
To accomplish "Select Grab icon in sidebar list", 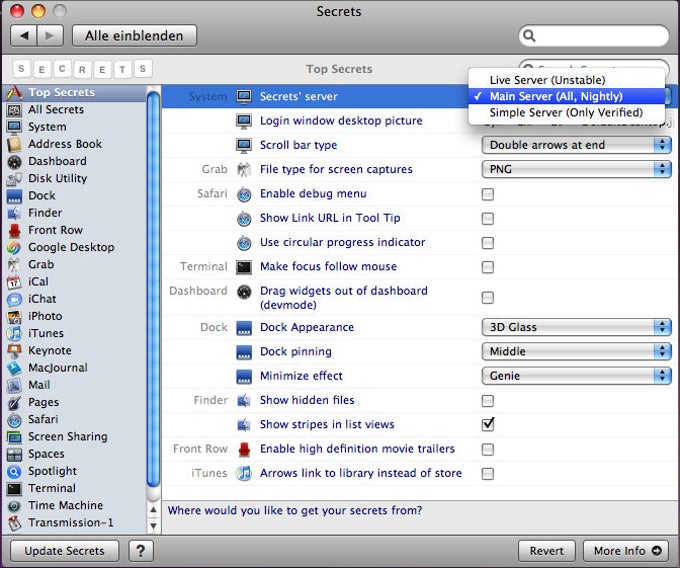I will (x=14, y=264).
